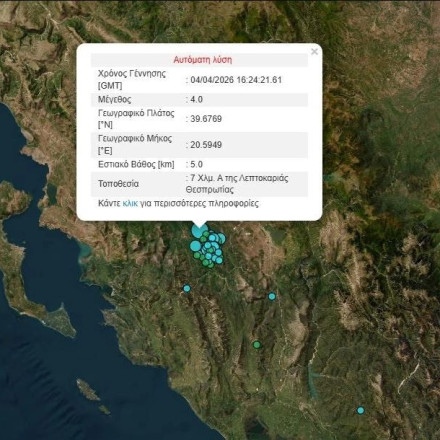This screenshot has width=440, height=440.
Task: Select the isolated green earthquake marker south of cluster
Action: point(256,345)
